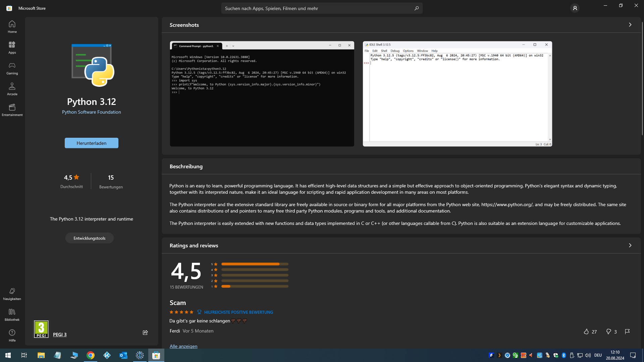Click the Entwicklungstools category tag
Image resolution: width=644 pixels, height=362 pixels.
click(90, 238)
